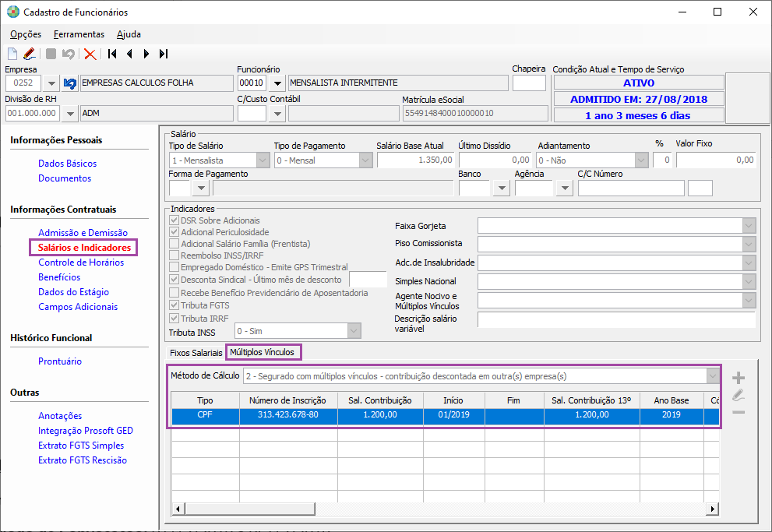Open Salários e Indicadores section
The image size is (772, 532).
pyautogui.click(x=85, y=248)
